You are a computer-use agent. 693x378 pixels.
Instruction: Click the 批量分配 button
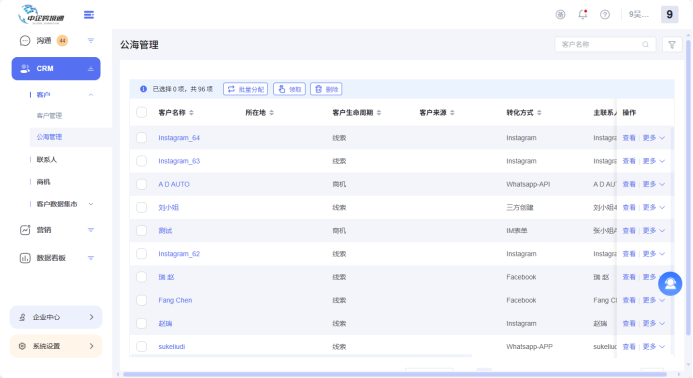pos(246,89)
